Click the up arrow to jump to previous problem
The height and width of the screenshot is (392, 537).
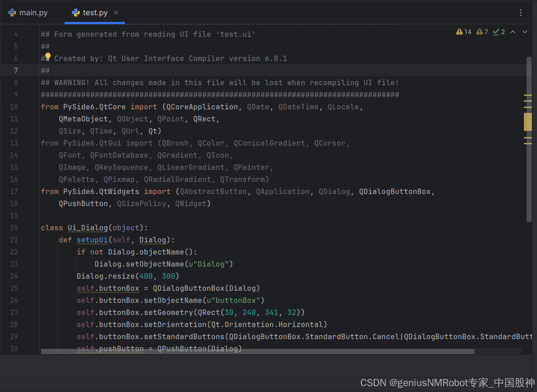(512, 32)
